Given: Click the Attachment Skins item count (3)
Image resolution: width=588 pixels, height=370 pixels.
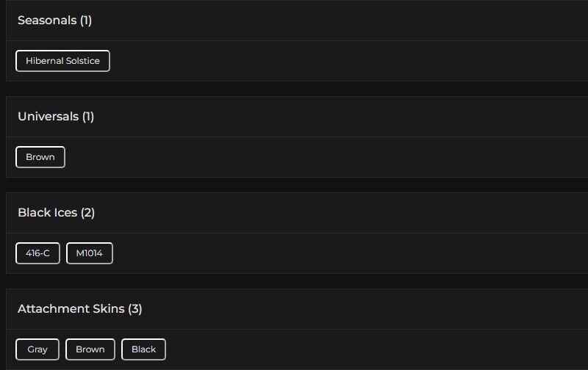Looking at the screenshot, I should [x=135, y=309].
